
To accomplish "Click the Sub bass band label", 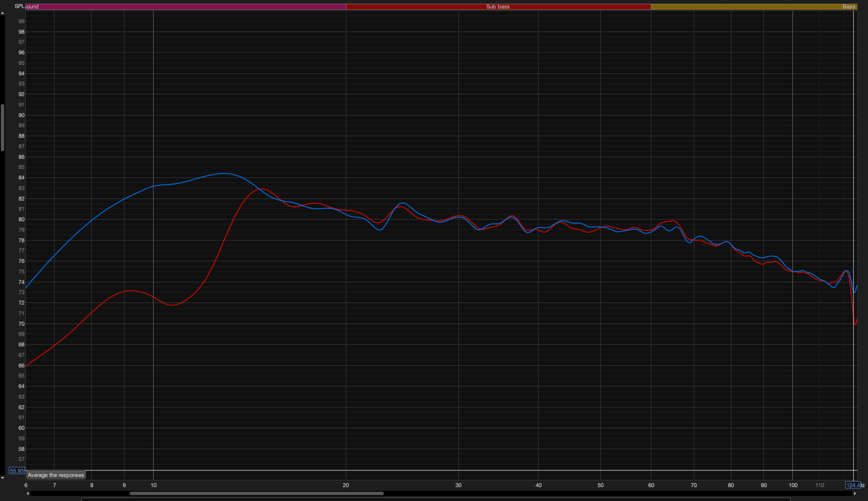I will coord(498,6).
